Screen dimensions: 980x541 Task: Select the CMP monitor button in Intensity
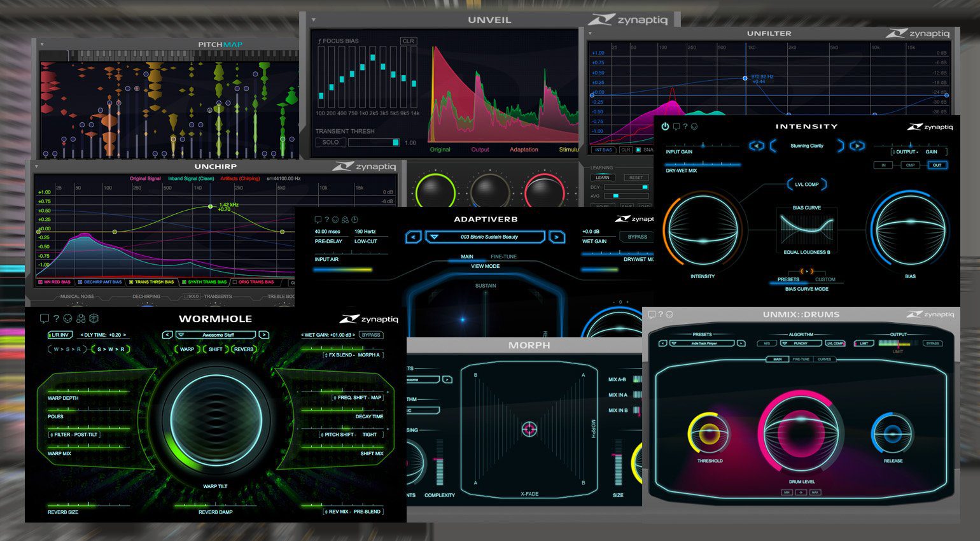tap(910, 165)
